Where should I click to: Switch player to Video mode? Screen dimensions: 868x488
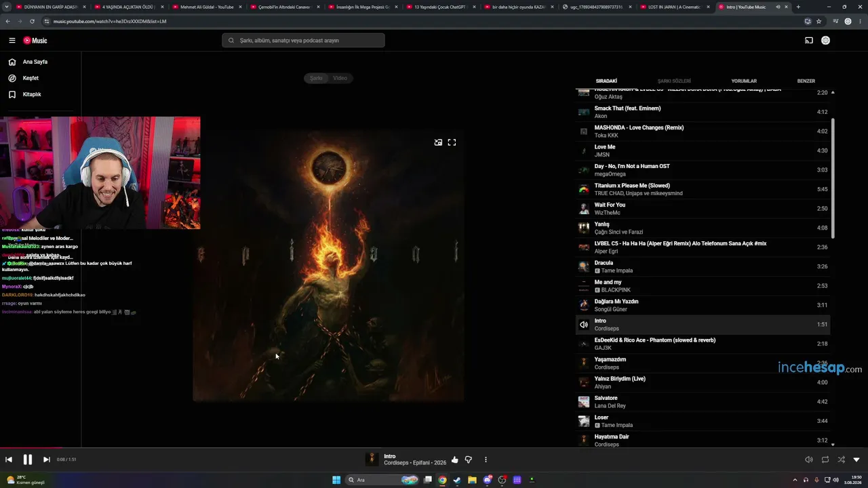[x=340, y=78]
